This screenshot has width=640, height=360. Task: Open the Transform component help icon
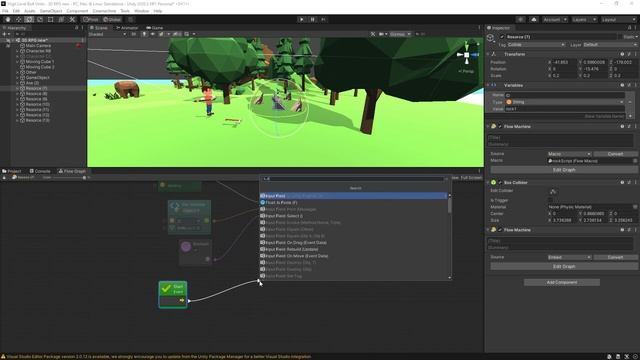[622, 54]
